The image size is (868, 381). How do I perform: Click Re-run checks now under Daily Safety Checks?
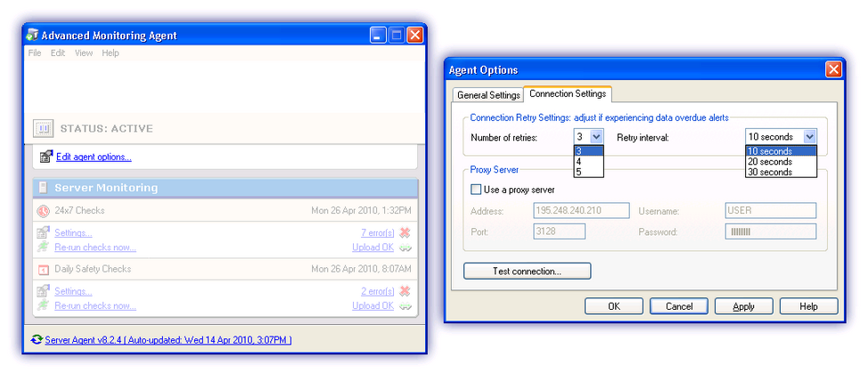click(95, 306)
